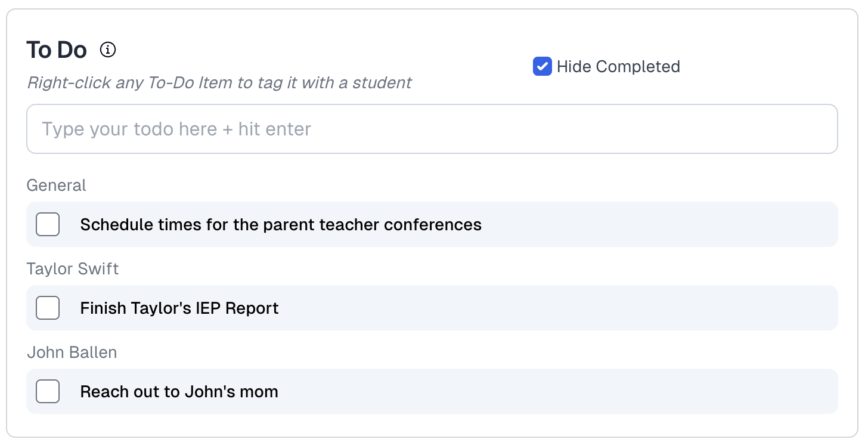Check off the parent teacher conferences todo
The width and height of the screenshot is (868, 445).
point(48,225)
